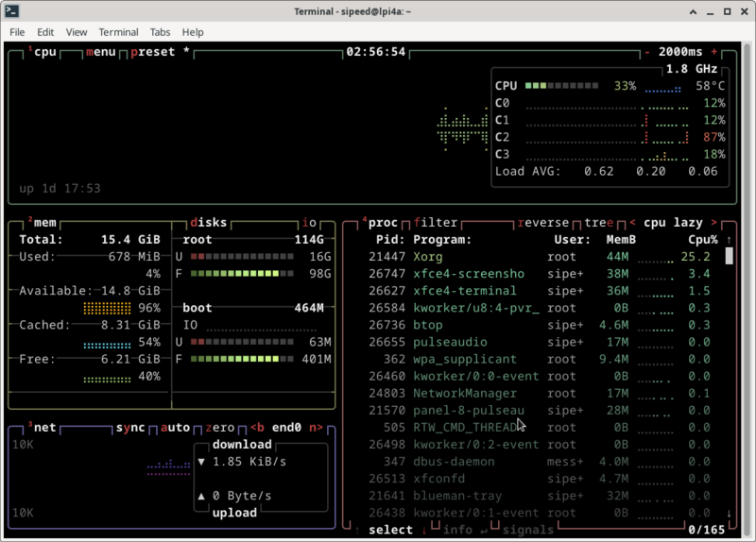Click right arrow to change proc sorting
The height and width of the screenshot is (542, 756).
tap(714, 223)
